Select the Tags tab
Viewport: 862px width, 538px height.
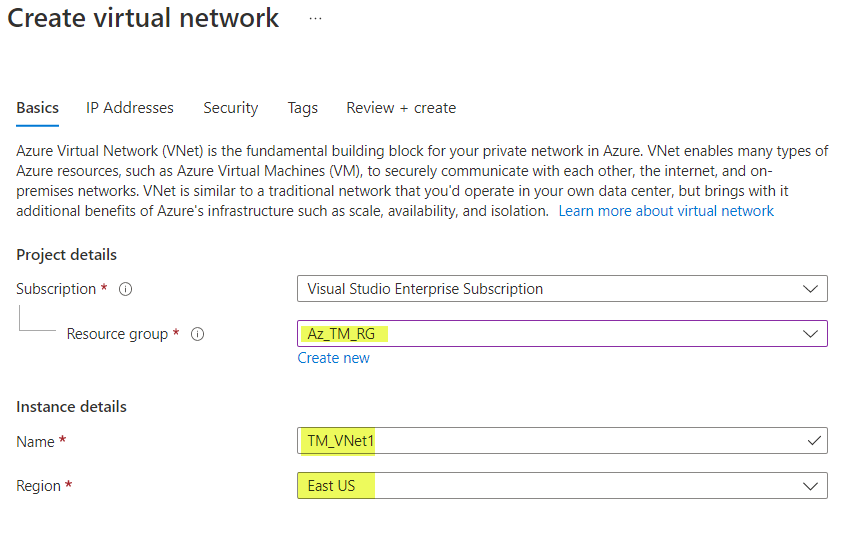[x=302, y=108]
